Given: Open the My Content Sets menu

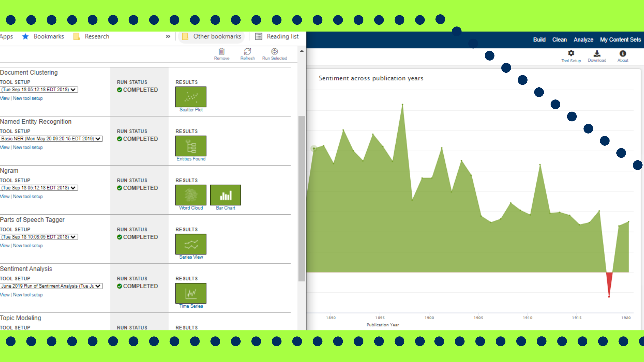Looking at the screenshot, I should 620,40.
